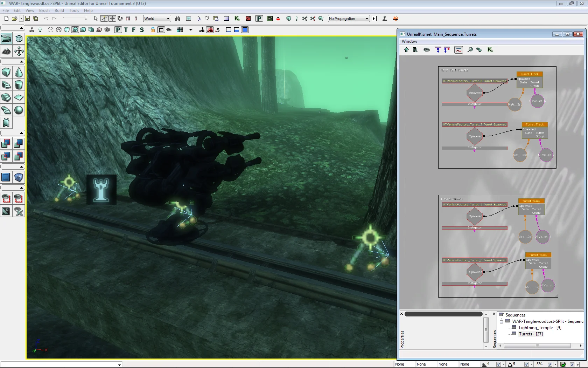Switch viewport to Side view S
Screen dimensions: 588x368
[x=142, y=30]
